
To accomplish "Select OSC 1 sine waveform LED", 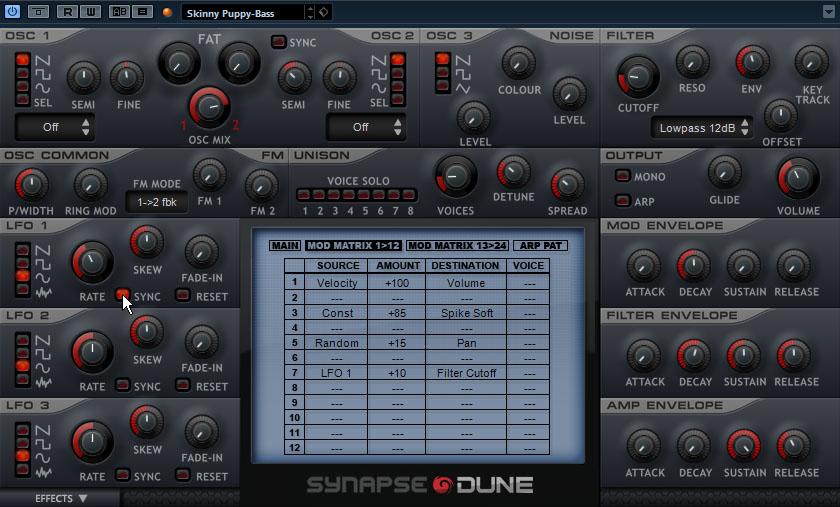I will point(22,86).
